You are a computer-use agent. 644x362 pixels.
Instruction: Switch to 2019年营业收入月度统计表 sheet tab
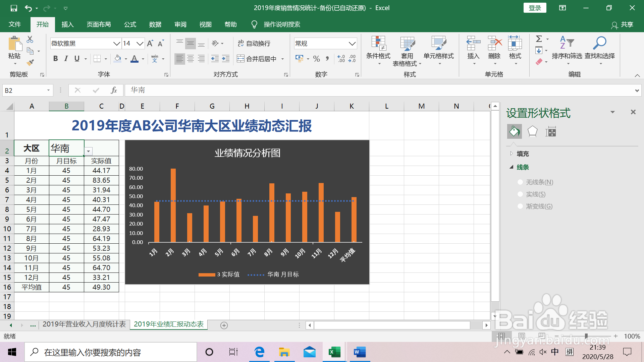click(84, 324)
